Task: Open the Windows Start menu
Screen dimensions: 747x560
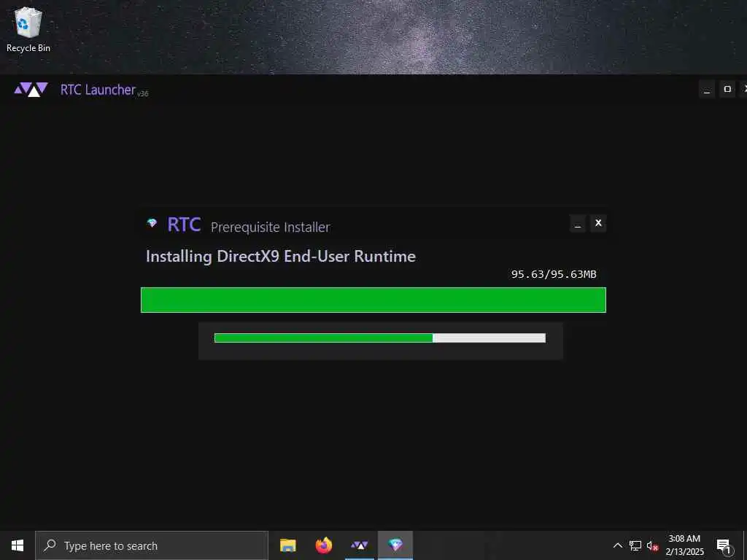Action: [18, 545]
